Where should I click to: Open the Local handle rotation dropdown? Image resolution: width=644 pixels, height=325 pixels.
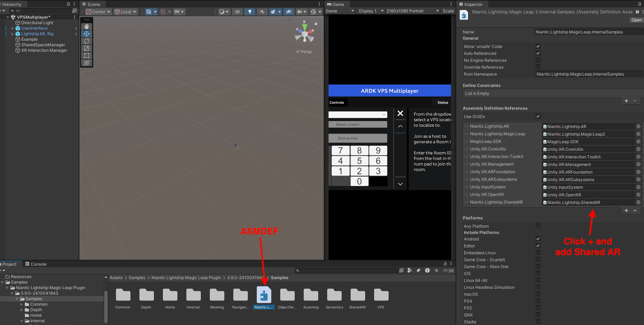click(126, 12)
